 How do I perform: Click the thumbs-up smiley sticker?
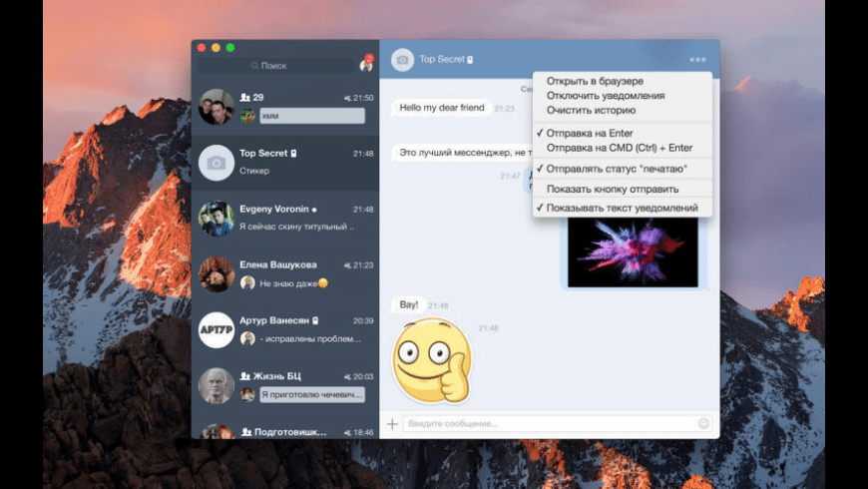(432, 361)
